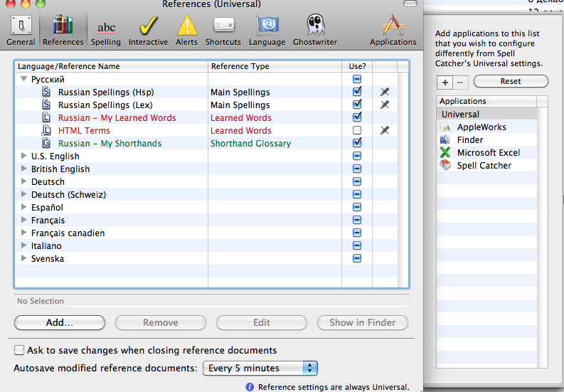Open the General preferences pane

click(x=21, y=31)
